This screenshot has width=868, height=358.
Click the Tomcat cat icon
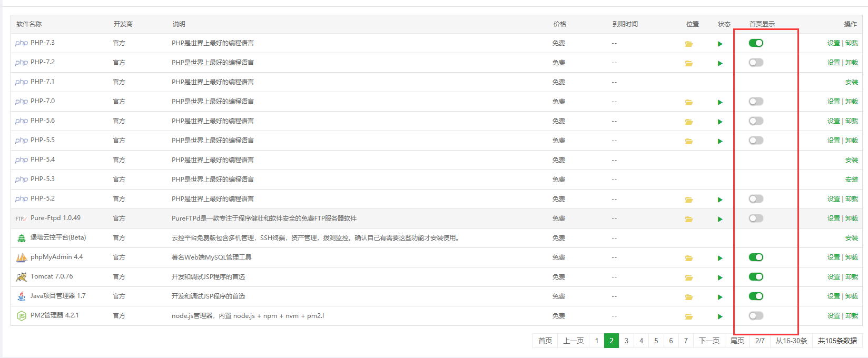pos(21,277)
